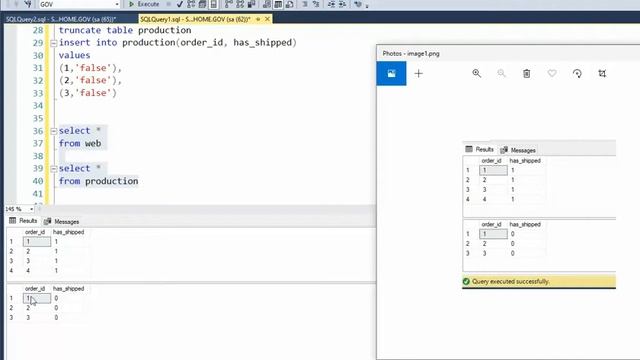This screenshot has width=640, height=360.
Task: Mark image as favorite with heart icon
Action: (x=552, y=73)
